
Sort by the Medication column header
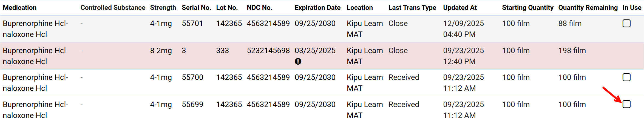pyautogui.click(x=20, y=8)
